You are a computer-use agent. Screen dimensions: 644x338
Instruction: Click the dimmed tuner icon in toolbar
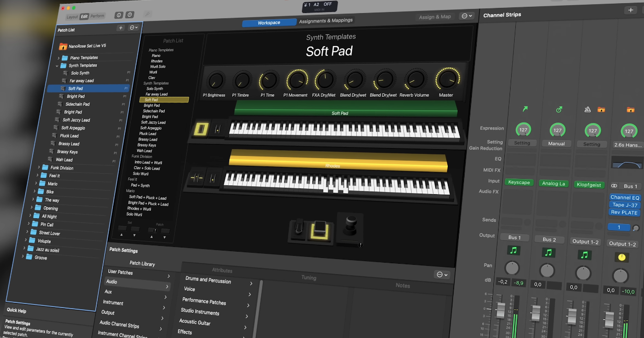click(x=148, y=15)
